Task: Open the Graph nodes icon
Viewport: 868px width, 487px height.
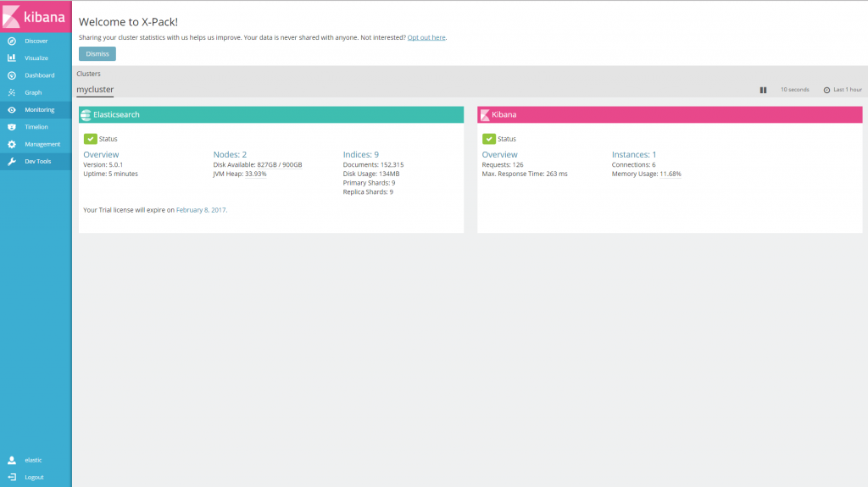Action: tap(12, 92)
